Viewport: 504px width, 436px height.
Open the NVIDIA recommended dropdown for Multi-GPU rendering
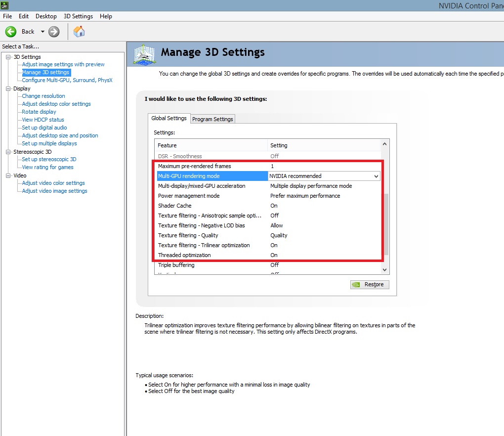tap(376, 176)
